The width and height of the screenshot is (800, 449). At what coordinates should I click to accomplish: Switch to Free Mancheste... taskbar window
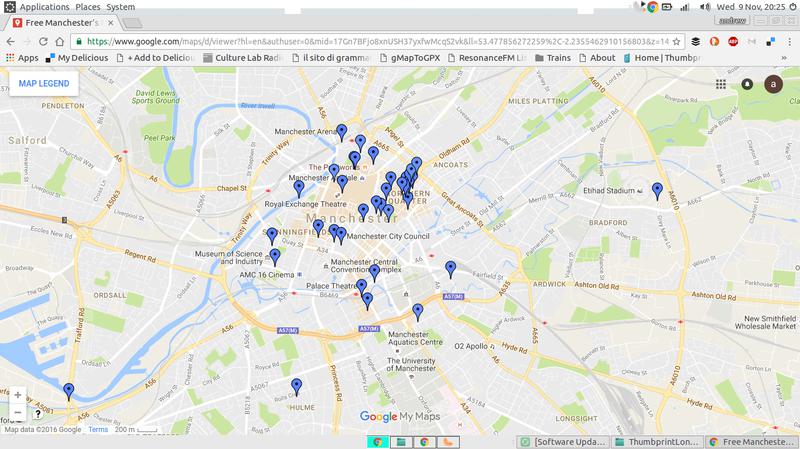click(750, 442)
